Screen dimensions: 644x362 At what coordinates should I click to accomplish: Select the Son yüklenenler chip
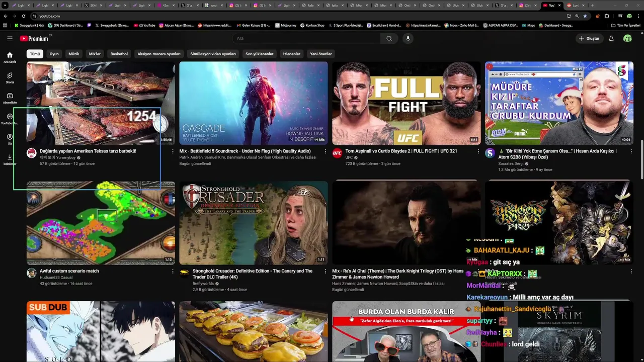click(x=259, y=54)
